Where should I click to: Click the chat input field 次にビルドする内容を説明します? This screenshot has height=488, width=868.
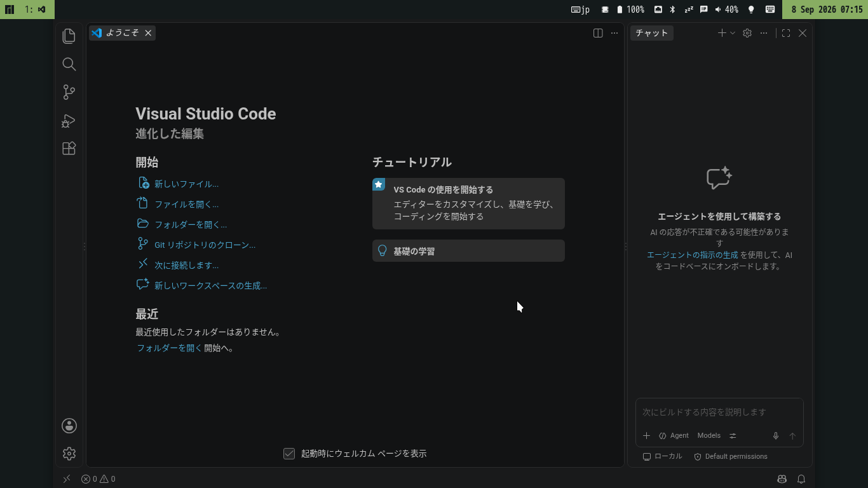719,412
